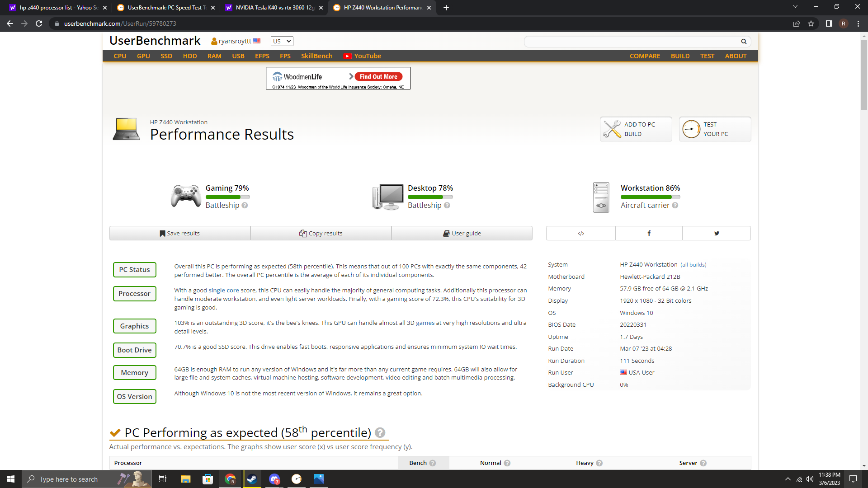Open the CPU menu item
Viewport: 868px width, 488px height.
pos(120,56)
